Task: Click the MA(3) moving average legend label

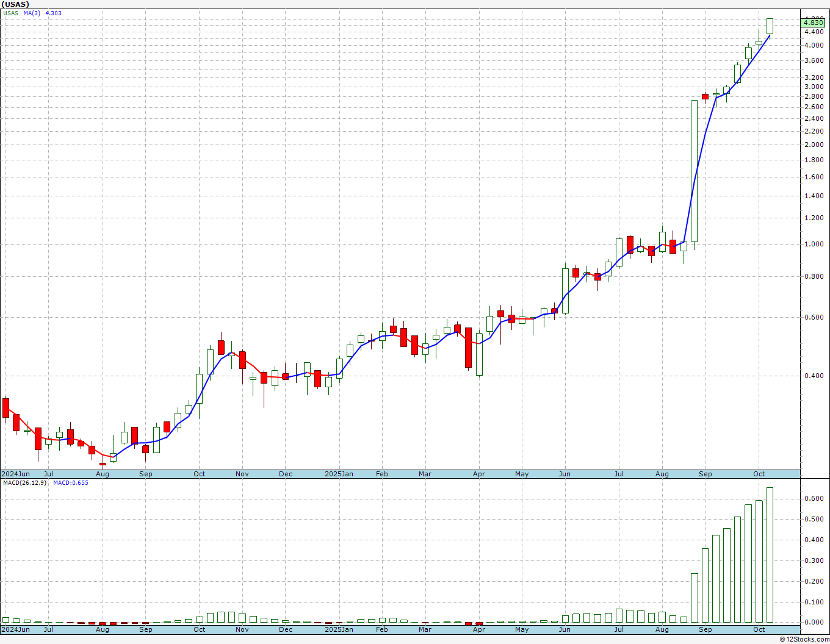Action: (x=32, y=13)
